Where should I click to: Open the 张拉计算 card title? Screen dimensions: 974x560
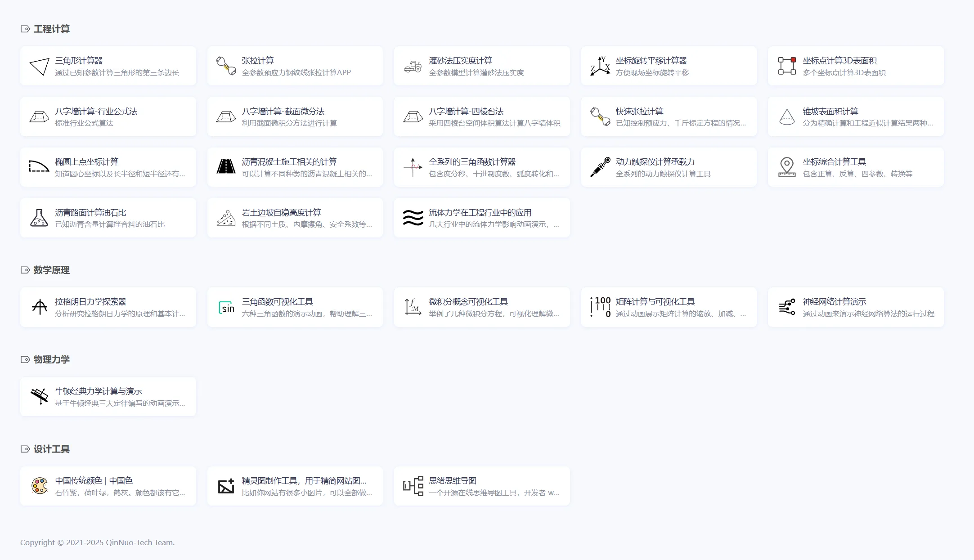point(257,61)
